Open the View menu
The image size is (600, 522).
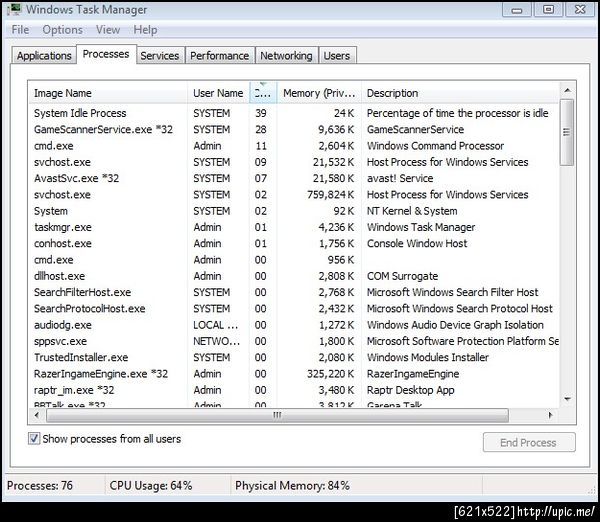coord(108,30)
